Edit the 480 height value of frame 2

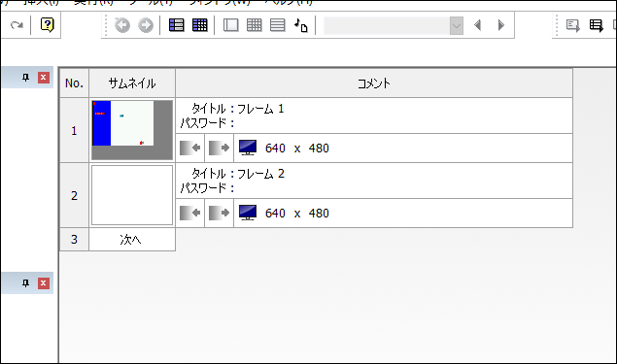[x=319, y=213]
